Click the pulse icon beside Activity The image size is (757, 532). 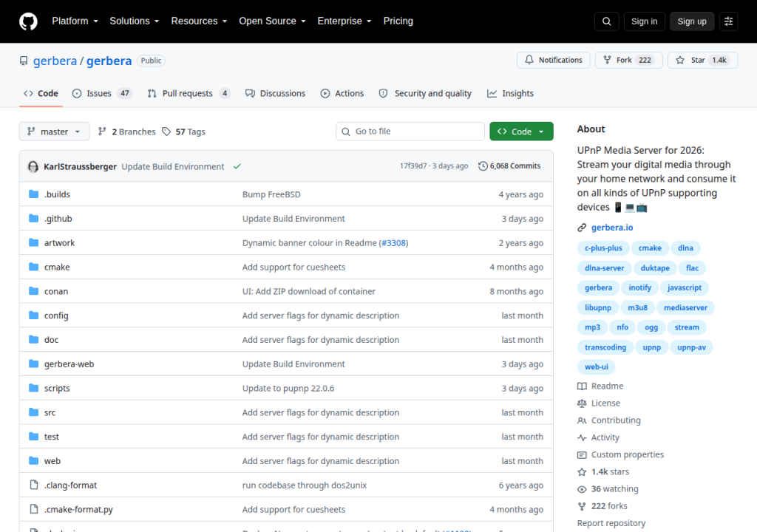[x=582, y=437]
